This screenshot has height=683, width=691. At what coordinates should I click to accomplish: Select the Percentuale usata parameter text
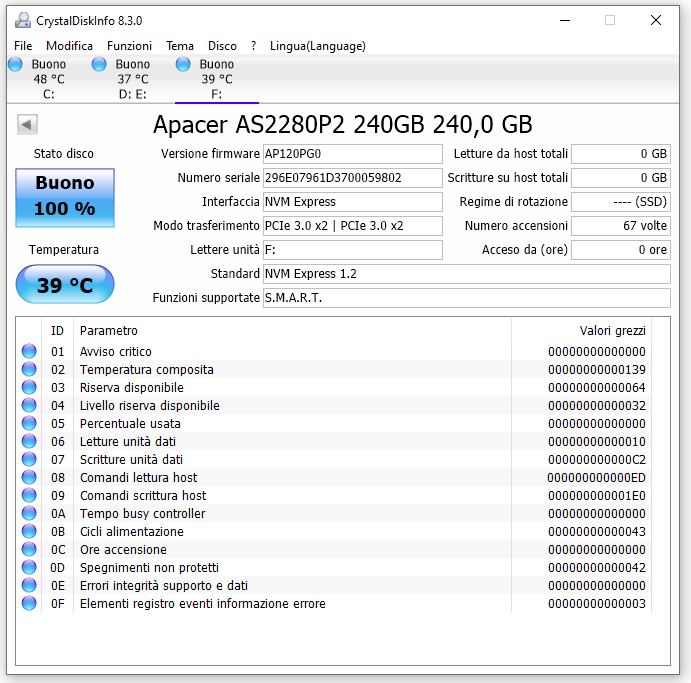[130, 423]
